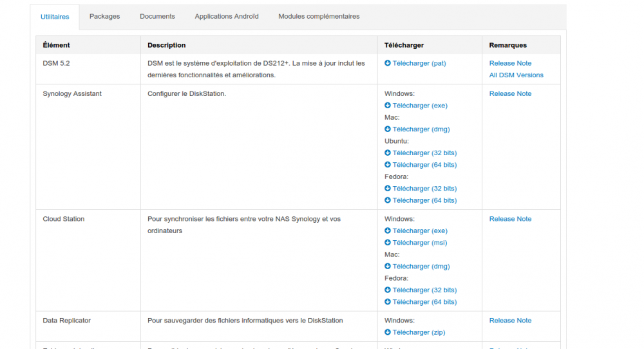Click Cloud Station Fedora 32 bits download icon
The image size is (644, 349).
387,290
